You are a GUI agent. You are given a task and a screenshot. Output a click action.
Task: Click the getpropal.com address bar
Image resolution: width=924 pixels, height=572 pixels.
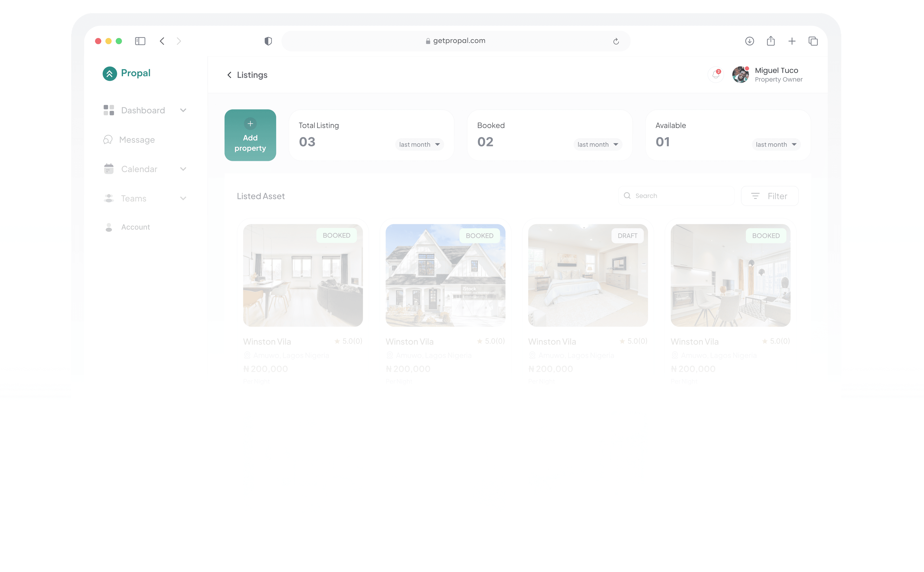[x=456, y=41]
